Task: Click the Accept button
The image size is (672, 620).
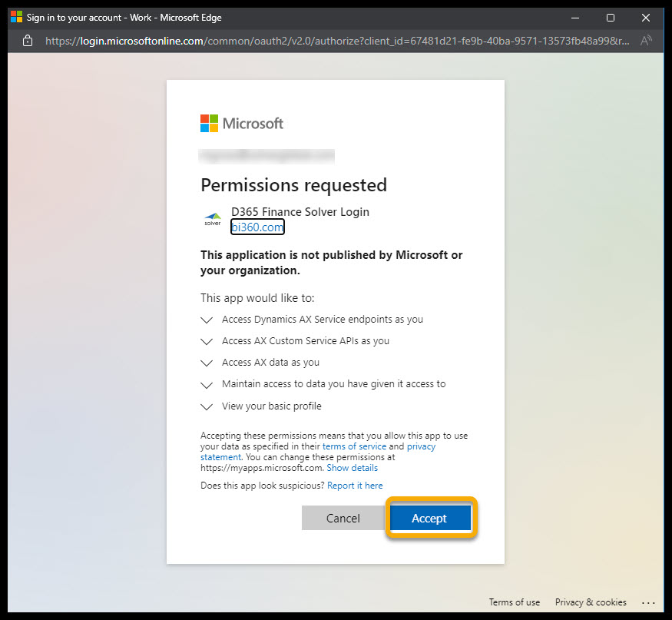Action: (x=430, y=518)
